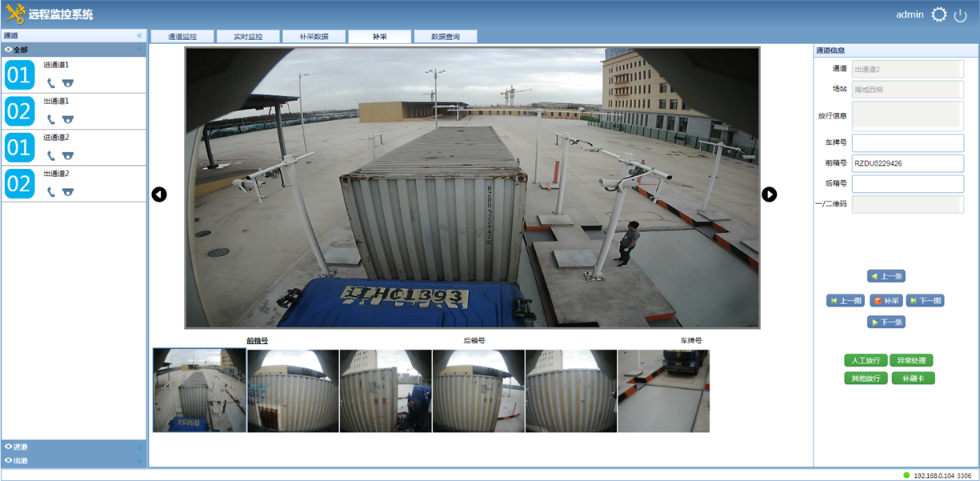Image resolution: width=980 pixels, height=481 pixels.
Task: Click the 后箱号 input field
Action: [908, 184]
